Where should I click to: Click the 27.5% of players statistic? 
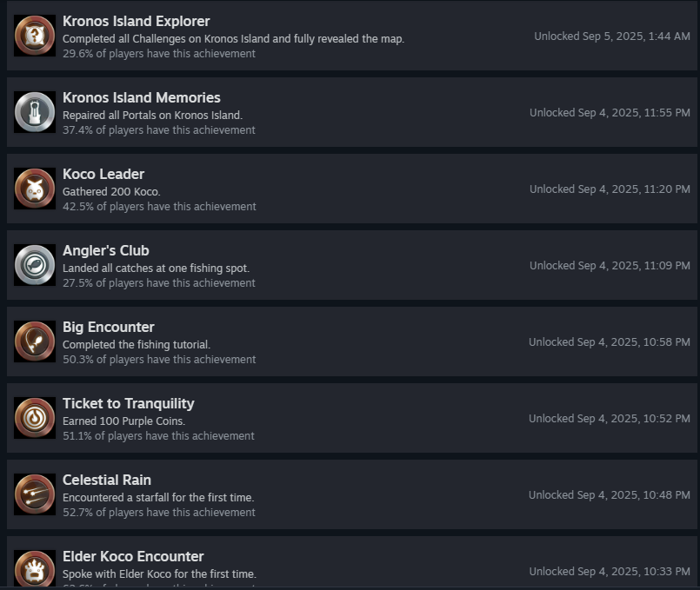[159, 283]
